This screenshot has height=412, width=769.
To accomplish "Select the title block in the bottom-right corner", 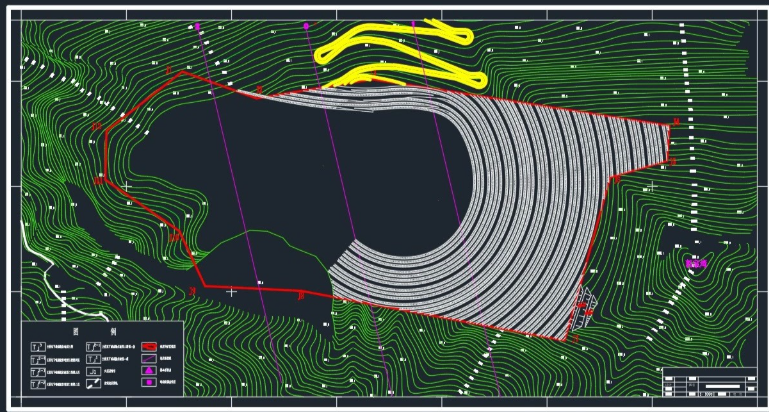I will [x=708, y=382].
